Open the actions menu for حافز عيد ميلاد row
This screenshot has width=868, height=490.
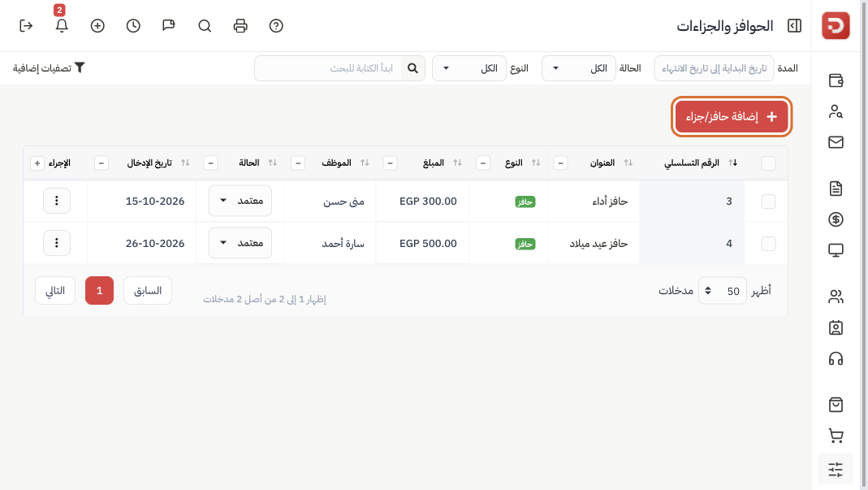coord(57,243)
